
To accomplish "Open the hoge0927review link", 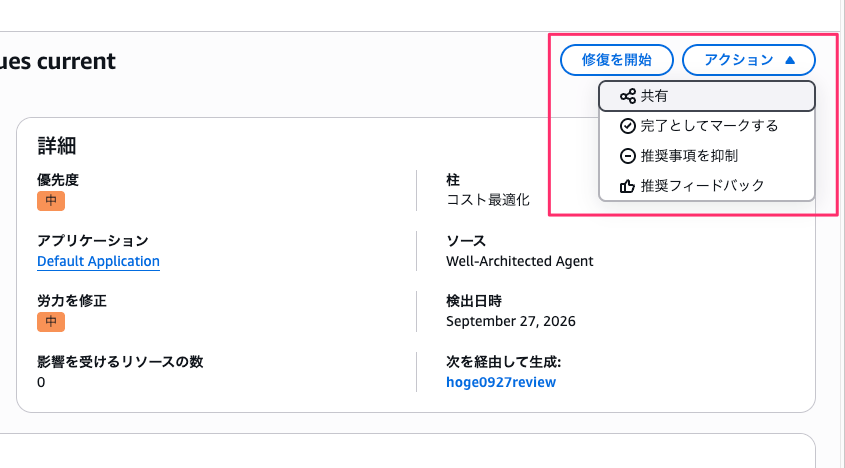I will click(x=501, y=382).
